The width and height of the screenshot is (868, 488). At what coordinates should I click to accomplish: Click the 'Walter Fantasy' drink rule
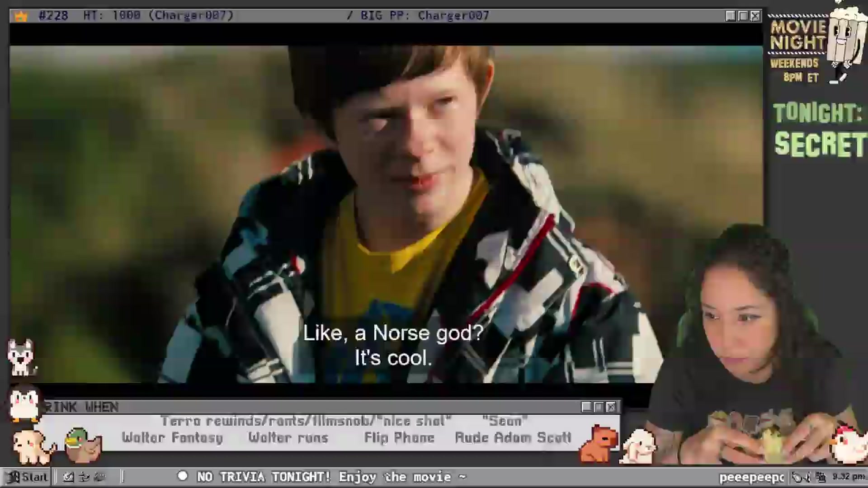click(x=172, y=437)
